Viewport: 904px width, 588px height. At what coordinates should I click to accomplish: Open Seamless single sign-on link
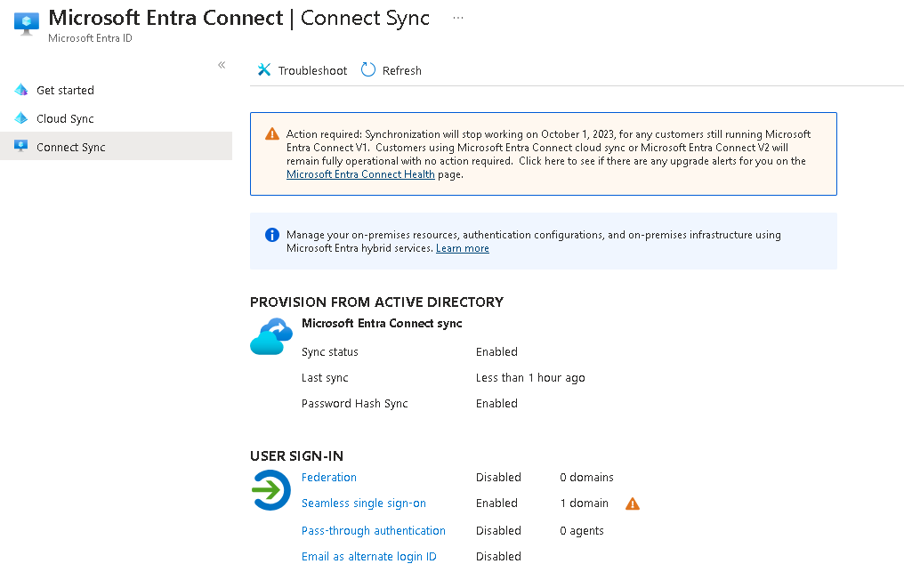364,503
